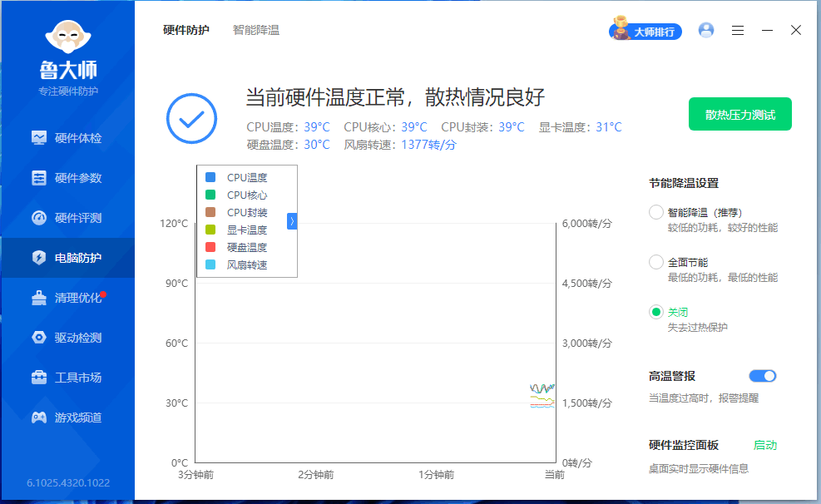Click the 硬件体检 monitor icon in sidebar
Image resolution: width=821 pixels, height=504 pixels.
pos(39,138)
